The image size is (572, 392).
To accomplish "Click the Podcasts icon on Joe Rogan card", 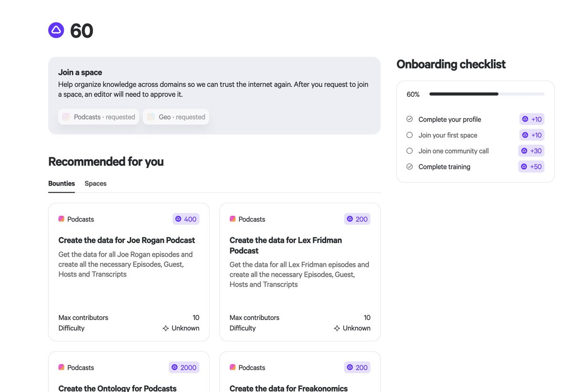I will pos(61,219).
